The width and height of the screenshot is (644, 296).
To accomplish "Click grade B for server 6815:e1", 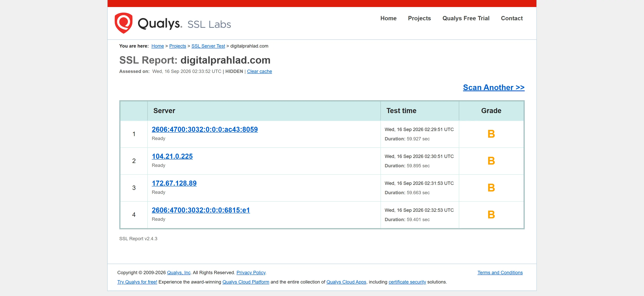I will click(491, 215).
